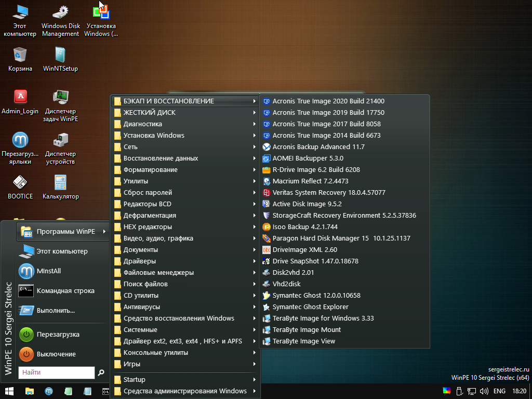Expand the ЖЕСТКИЙ ДИСК submenu
The height and width of the screenshot is (399, 532).
coord(185,113)
